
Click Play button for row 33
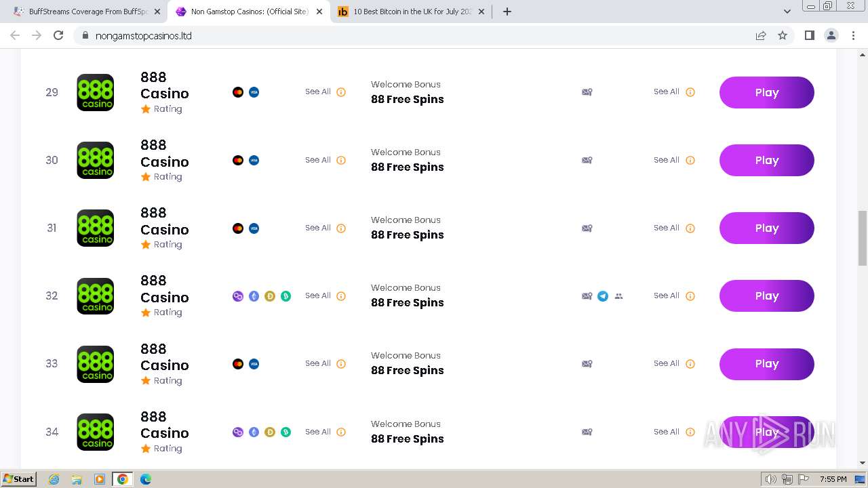tap(766, 364)
